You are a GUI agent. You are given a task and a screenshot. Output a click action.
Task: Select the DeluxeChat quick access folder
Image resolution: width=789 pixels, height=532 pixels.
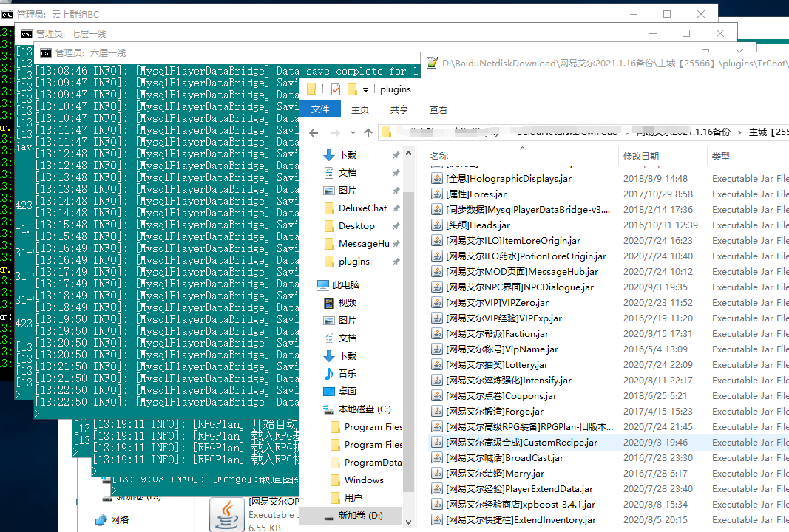362,208
